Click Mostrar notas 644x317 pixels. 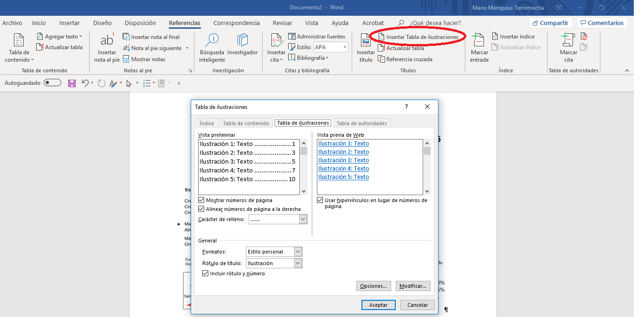[144, 59]
